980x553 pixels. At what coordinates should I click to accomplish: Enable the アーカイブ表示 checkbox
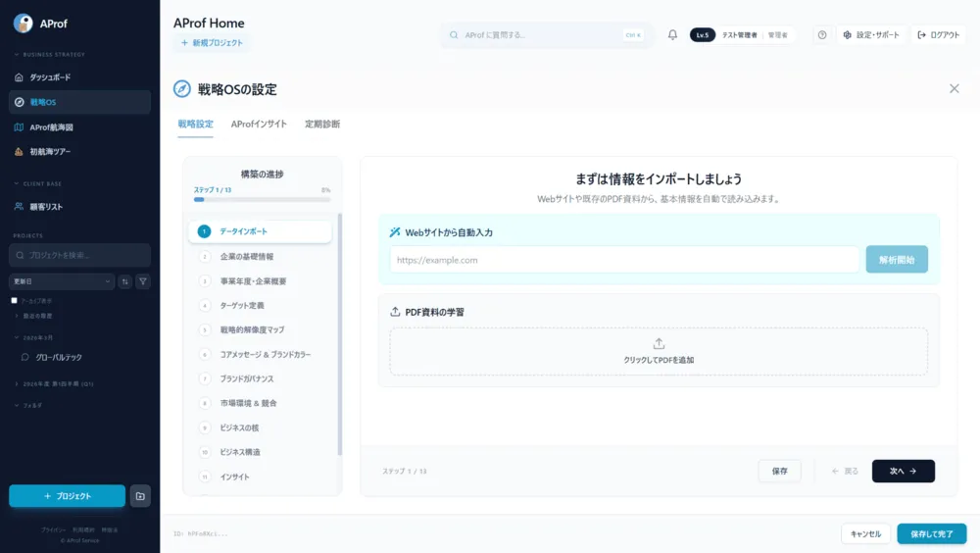[x=15, y=301]
